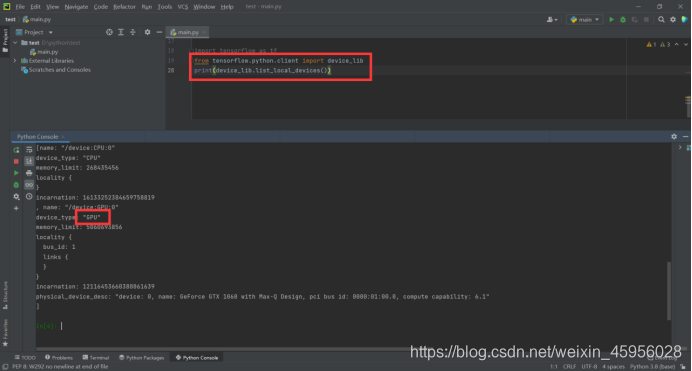Screen dimensions: 692x371
Task: Close the main.py editor tab
Action: click(204, 32)
